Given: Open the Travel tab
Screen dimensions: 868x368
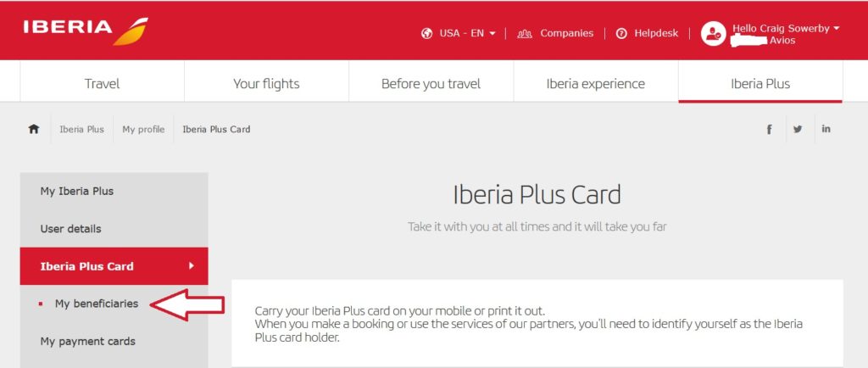Looking at the screenshot, I should 102,84.
